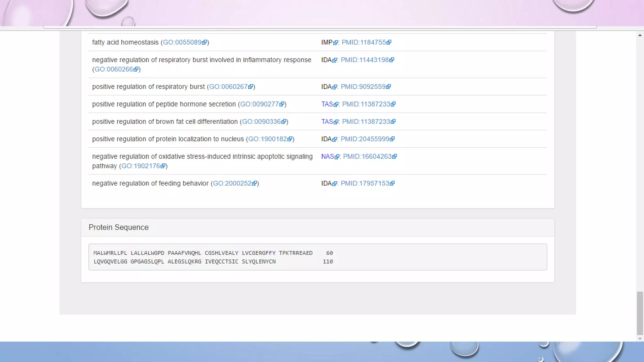Open GO:0060267 respiratory burst term link
Image resolution: width=644 pixels, height=362 pixels.
coord(228,87)
